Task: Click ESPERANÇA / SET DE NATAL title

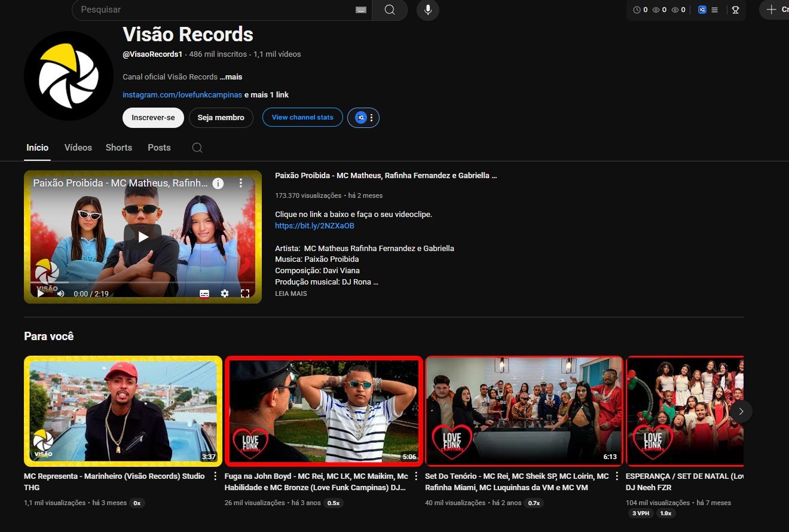Action: [684, 482]
